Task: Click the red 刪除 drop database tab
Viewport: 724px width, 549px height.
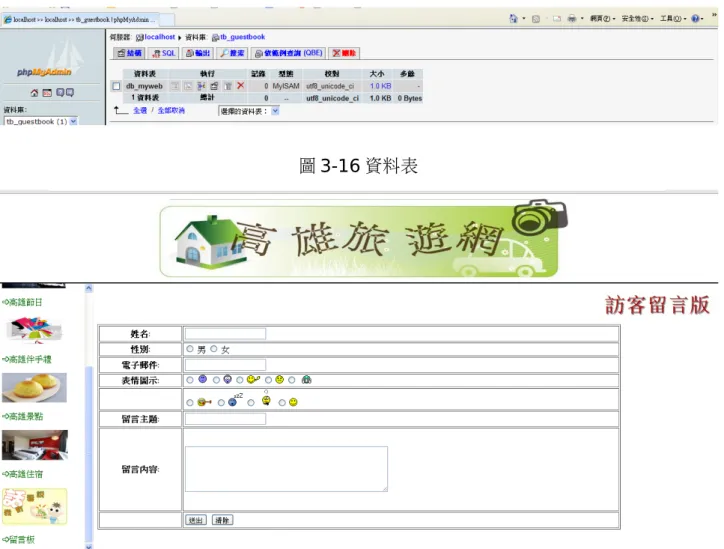Action: coord(344,53)
